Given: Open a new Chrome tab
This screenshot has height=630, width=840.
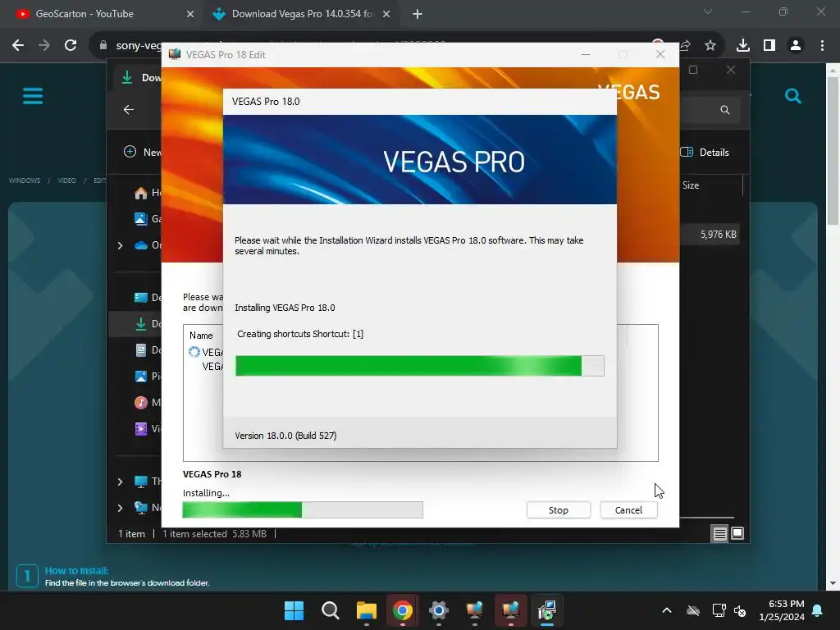Looking at the screenshot, I should pyautogui.click(x=418, y=14).
